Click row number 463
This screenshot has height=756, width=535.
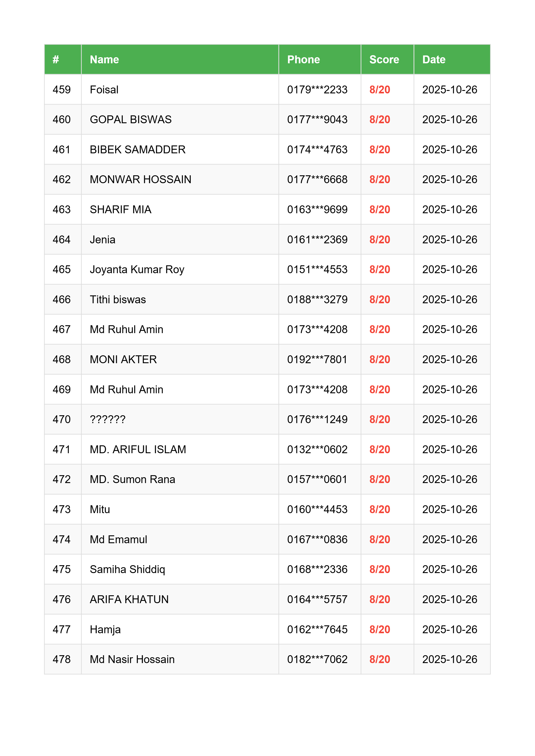tap(62, 209)
